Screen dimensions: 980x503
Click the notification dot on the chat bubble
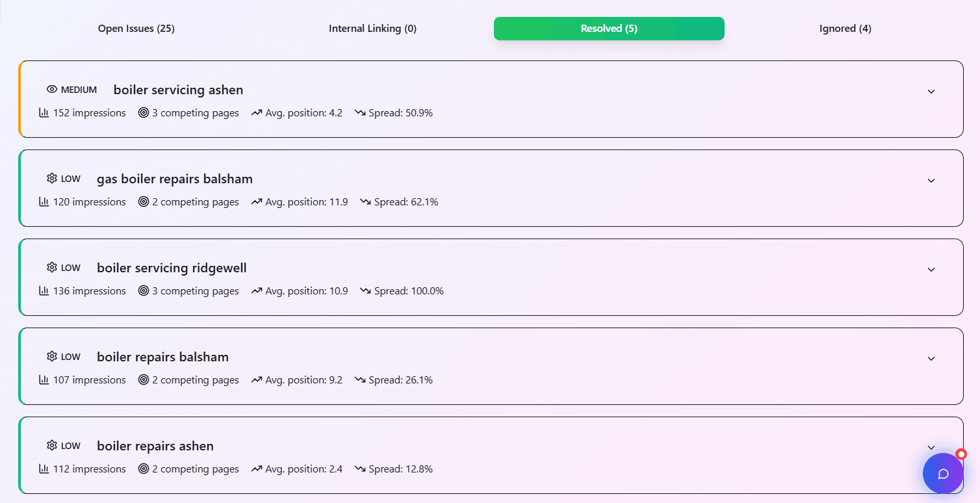point(961,454)
